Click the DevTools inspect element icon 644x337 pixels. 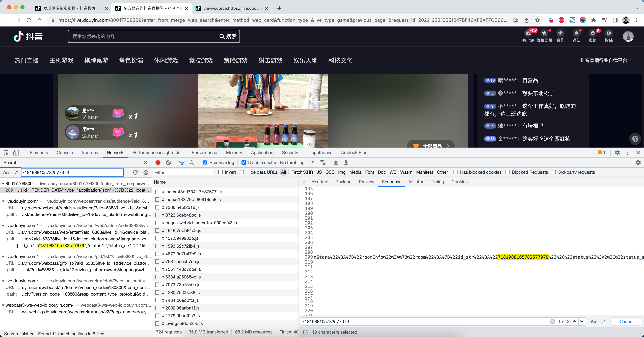[x=6, y=153]
